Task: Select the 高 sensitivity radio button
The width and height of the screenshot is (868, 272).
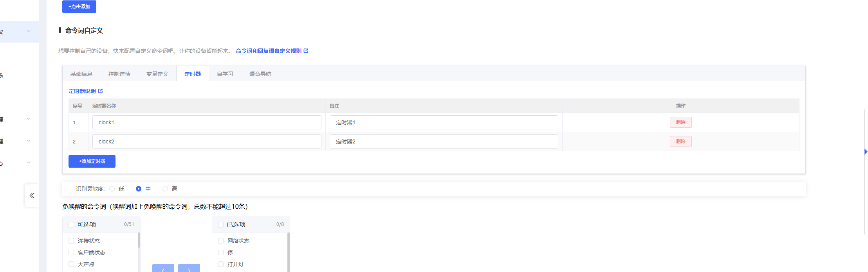Action: (x=165, y=189)
